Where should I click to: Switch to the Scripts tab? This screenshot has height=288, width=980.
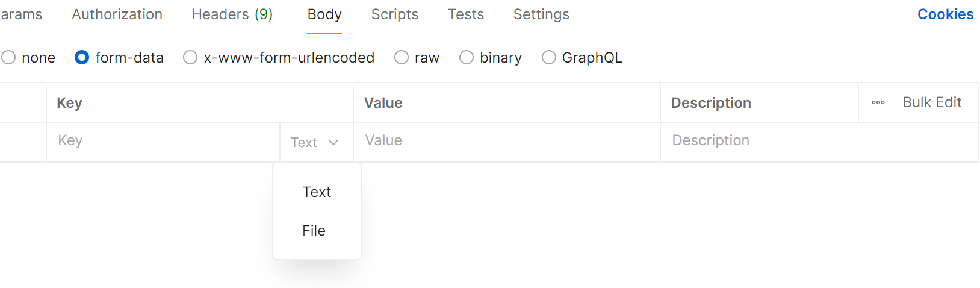click(395, 14)
